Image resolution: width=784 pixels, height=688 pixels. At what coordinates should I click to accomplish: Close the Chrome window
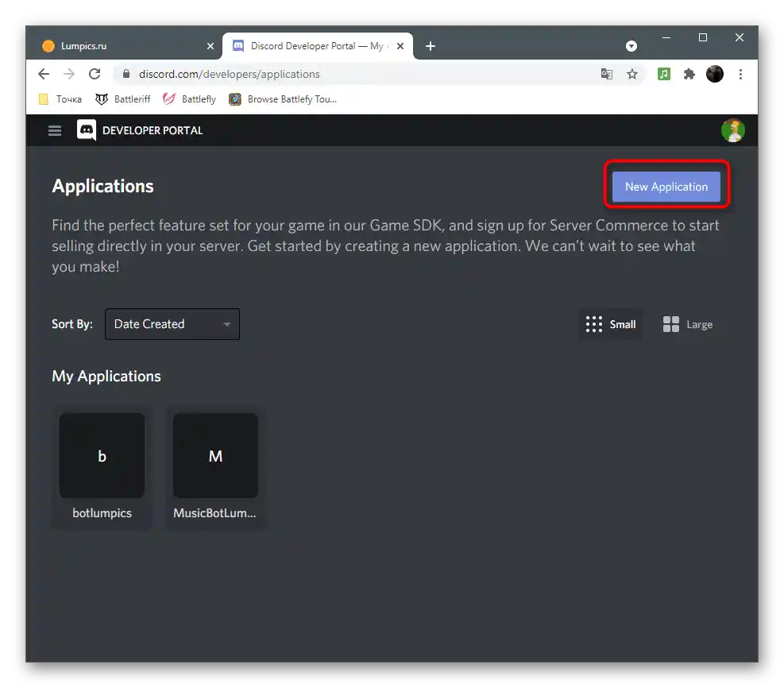739,37
